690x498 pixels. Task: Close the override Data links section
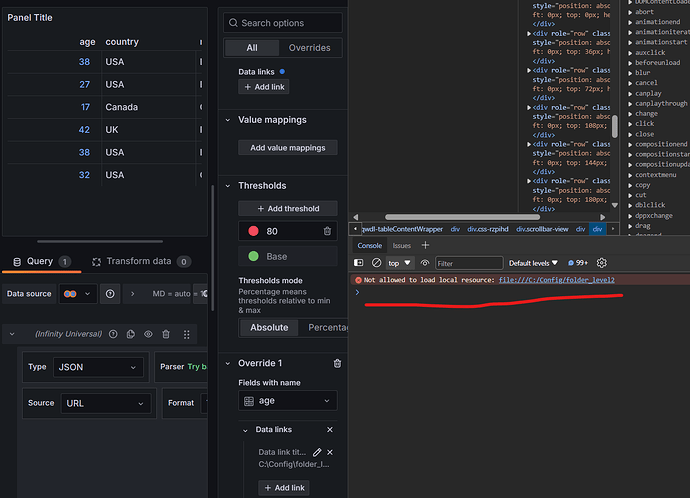point(330,429)
